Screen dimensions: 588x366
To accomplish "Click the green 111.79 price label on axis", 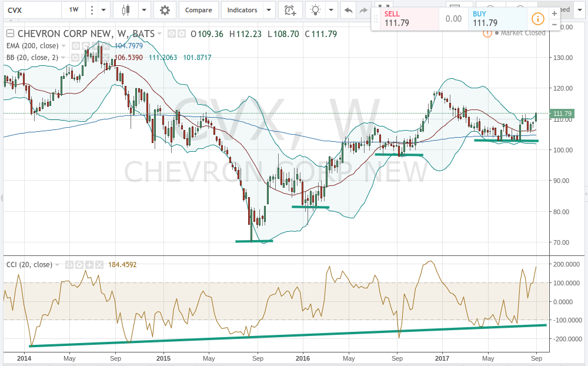I will pyautogui.click(x=562, y=114).
